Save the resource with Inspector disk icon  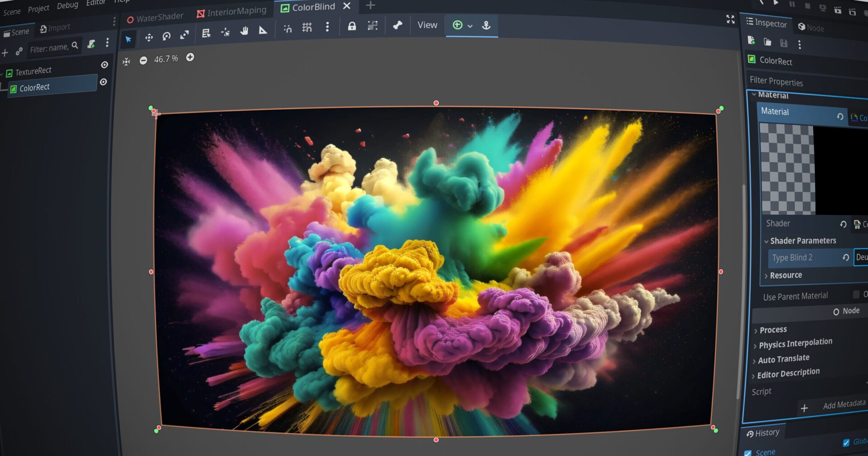click(783, 43)
